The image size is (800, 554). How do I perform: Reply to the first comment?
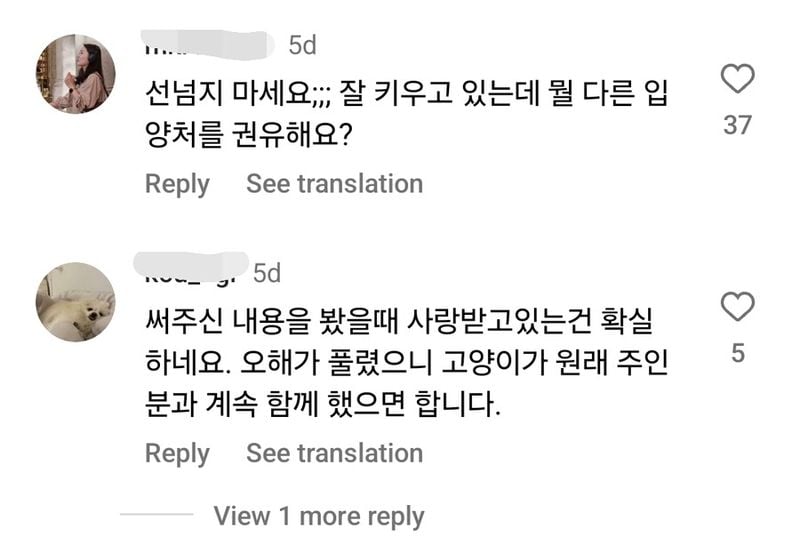(x=177, y=184)
